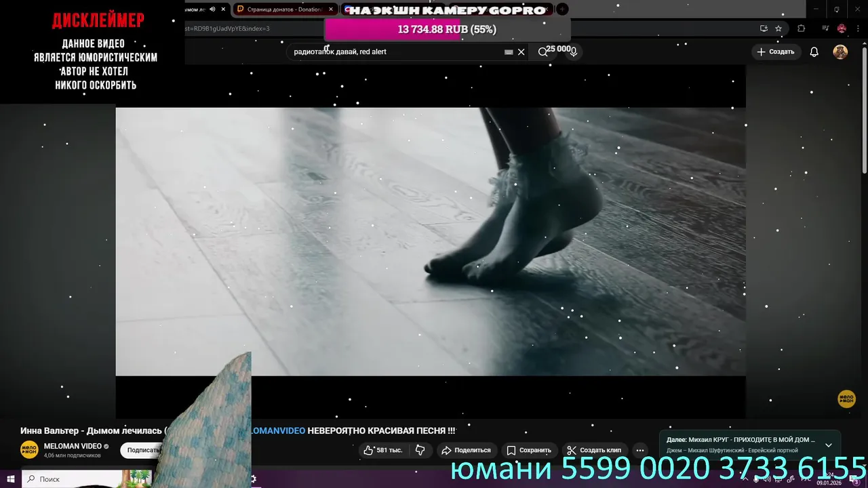Close the playing YouTube tab
The image size is (868, 488).
(223, 9)
